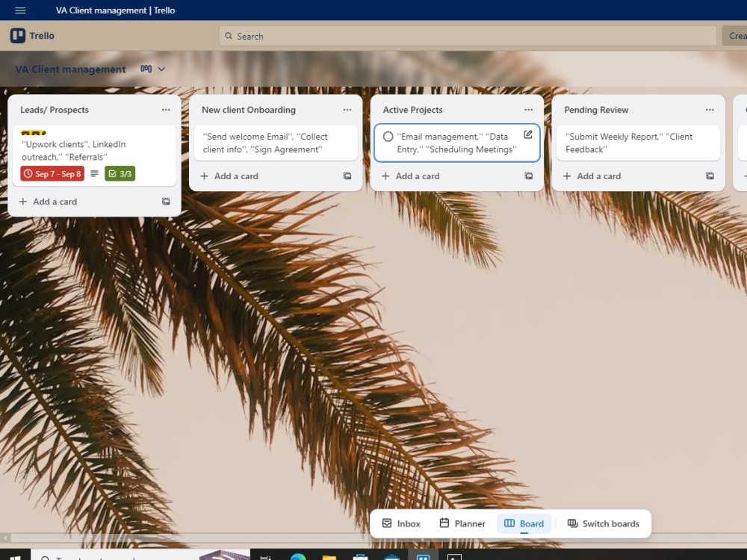Click the Active Projects list title
The image size is (747, 560).
pyautogui.click(x=412, y=110)
